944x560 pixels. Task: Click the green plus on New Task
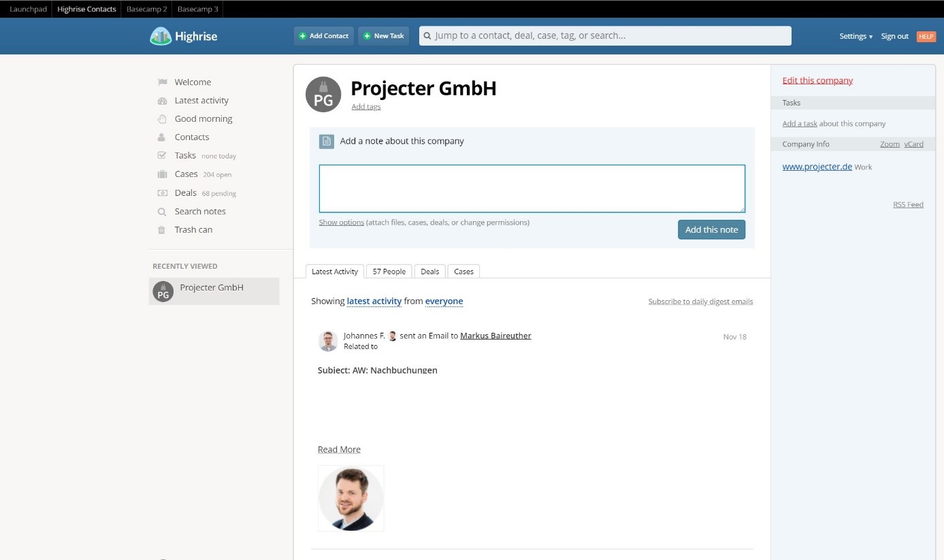point(368,36)
